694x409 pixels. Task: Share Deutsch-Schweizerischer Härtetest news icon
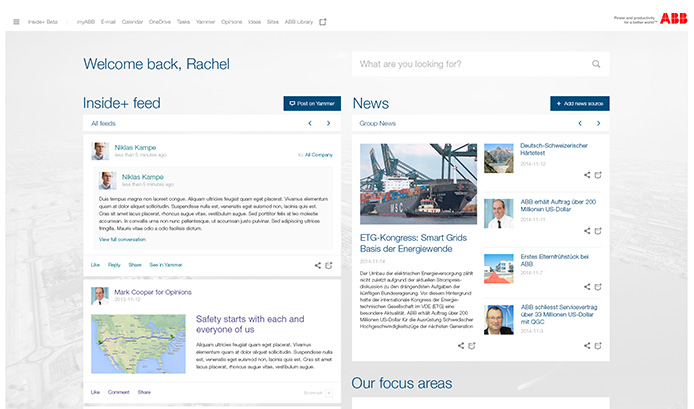[x=587, y=175]
